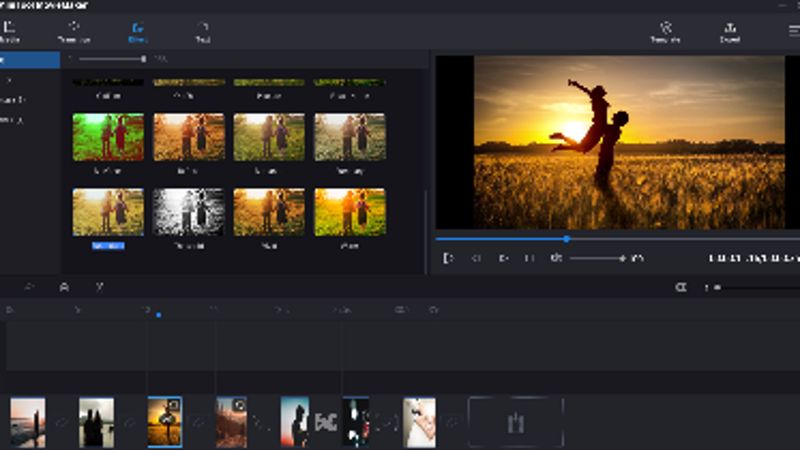Select the dark silhouette couple clip on gray background
Viewport: 800px width, 450px height.
(x=96, y=422)
